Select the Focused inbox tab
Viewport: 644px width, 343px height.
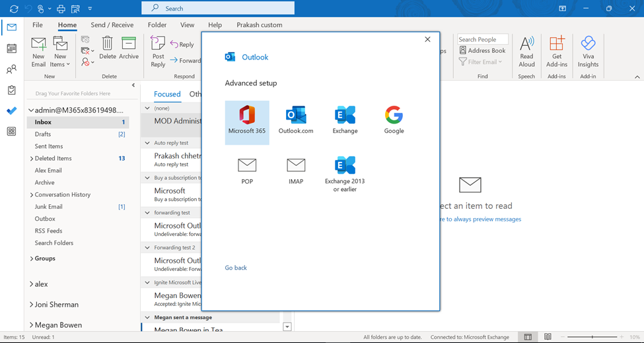tap(167, 94)
